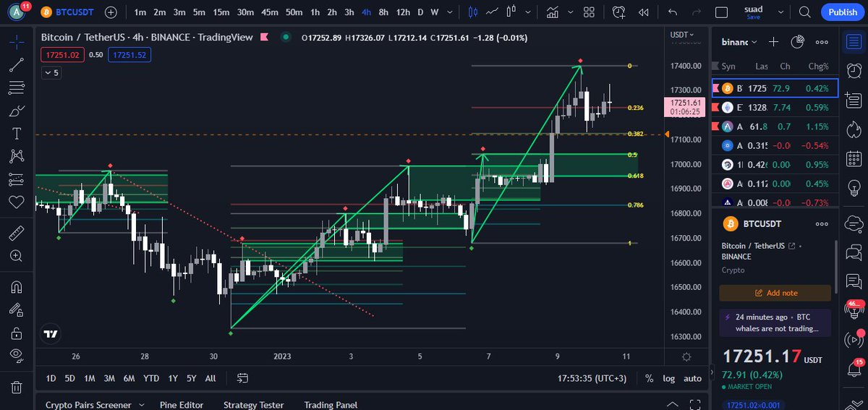
Task: Open the binance watchlist dropdown
Action: click(741, 42)
